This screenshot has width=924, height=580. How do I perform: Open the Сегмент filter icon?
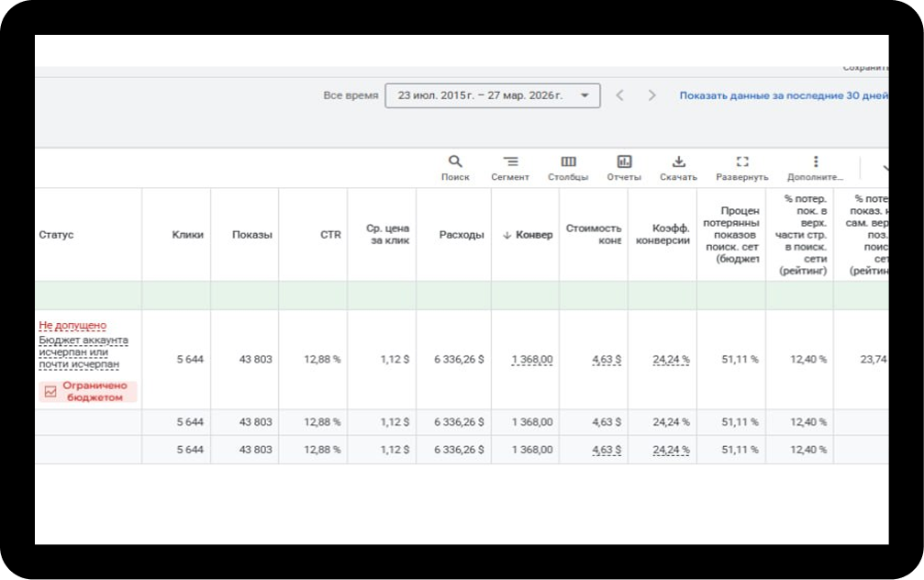[x=510, y=162]
